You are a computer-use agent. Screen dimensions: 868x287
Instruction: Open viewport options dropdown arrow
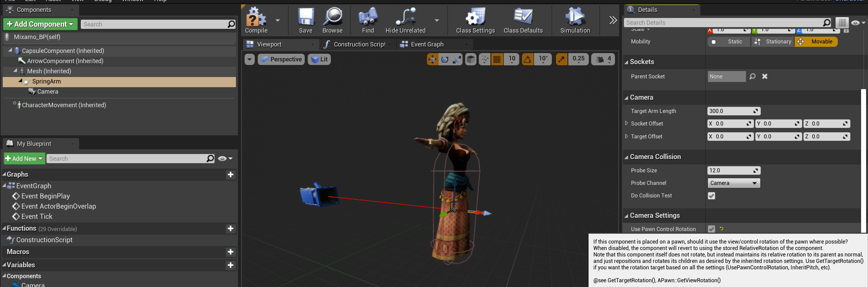250,59
